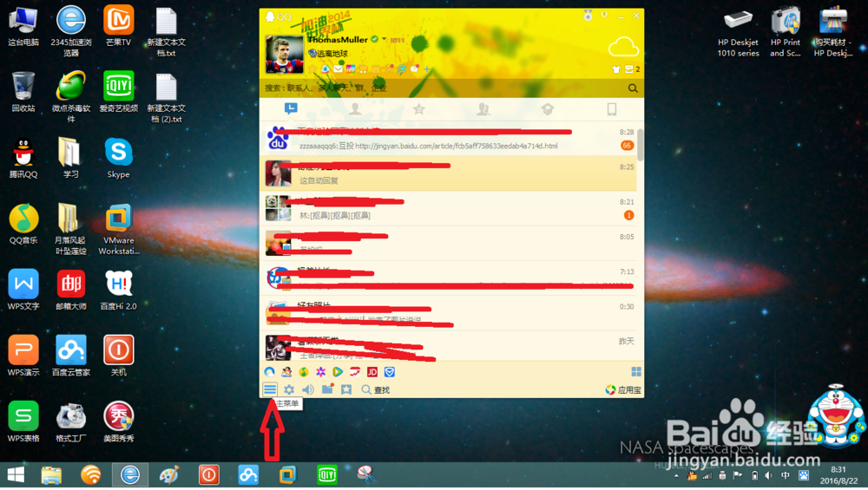Open the PC Manager shield app icon
The width and height of the screenshot is (868, 490).
click(x=390, y=372)
